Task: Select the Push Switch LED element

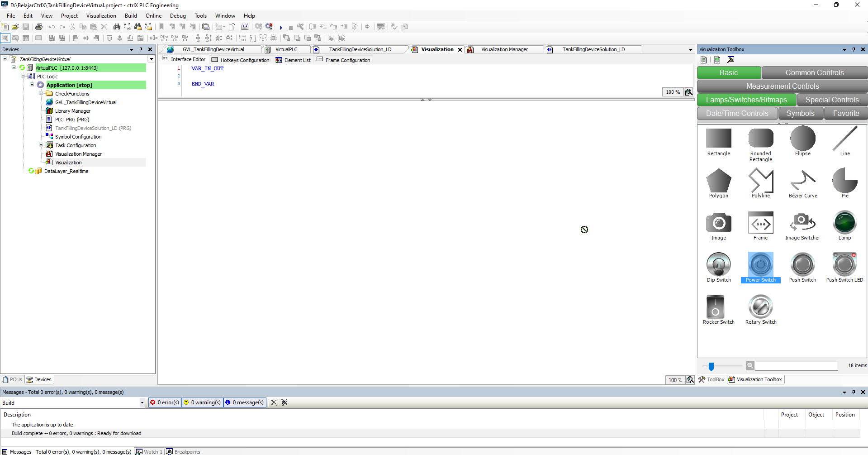Action: (x=844, y=267)
